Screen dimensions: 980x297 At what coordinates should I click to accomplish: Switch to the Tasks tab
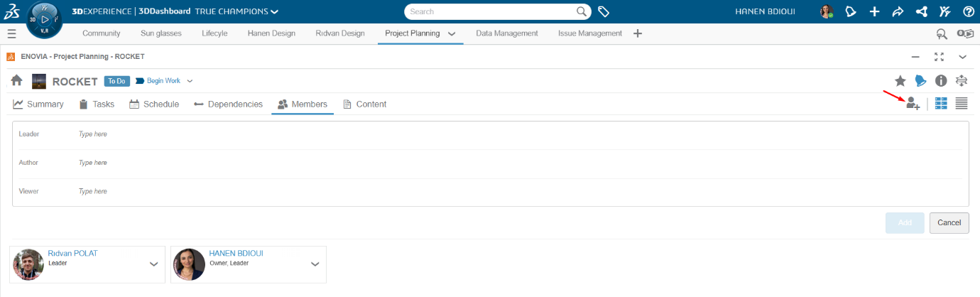pyautogui.click(x=97, y=104)
